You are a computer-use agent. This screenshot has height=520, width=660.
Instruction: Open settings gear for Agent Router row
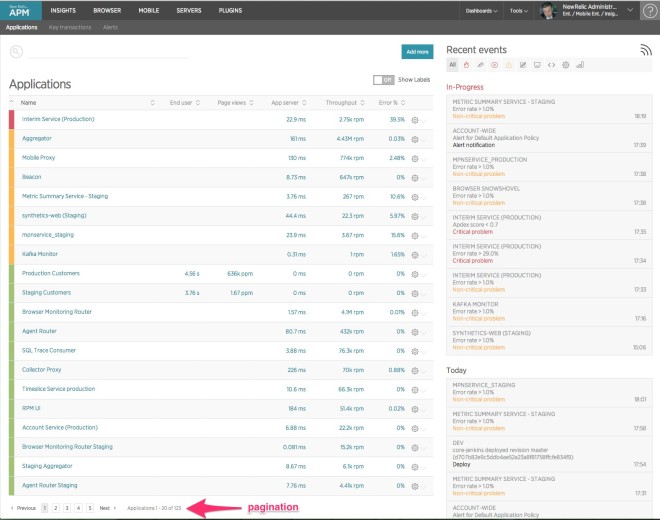pyautogui.click(x=415, y=332)
